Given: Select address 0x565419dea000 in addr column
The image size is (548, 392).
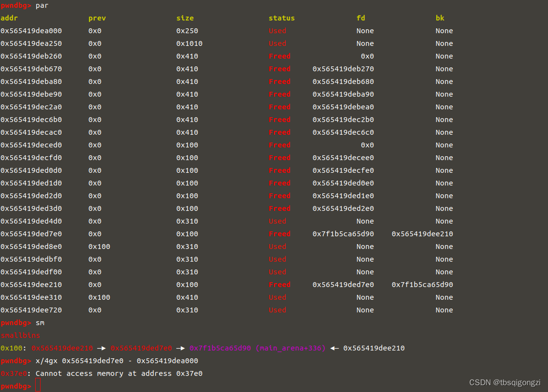Looking at the screenshot, I should point(31,31).
